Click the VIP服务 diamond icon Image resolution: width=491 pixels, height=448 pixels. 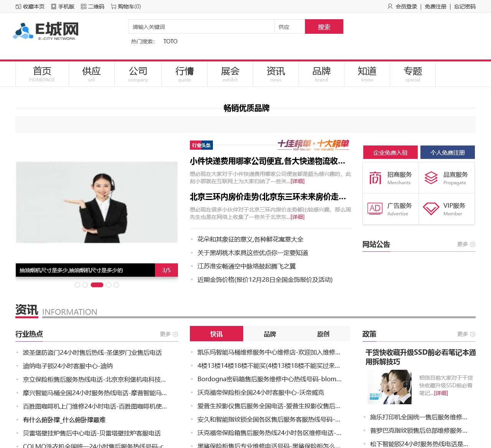(431, 209)
